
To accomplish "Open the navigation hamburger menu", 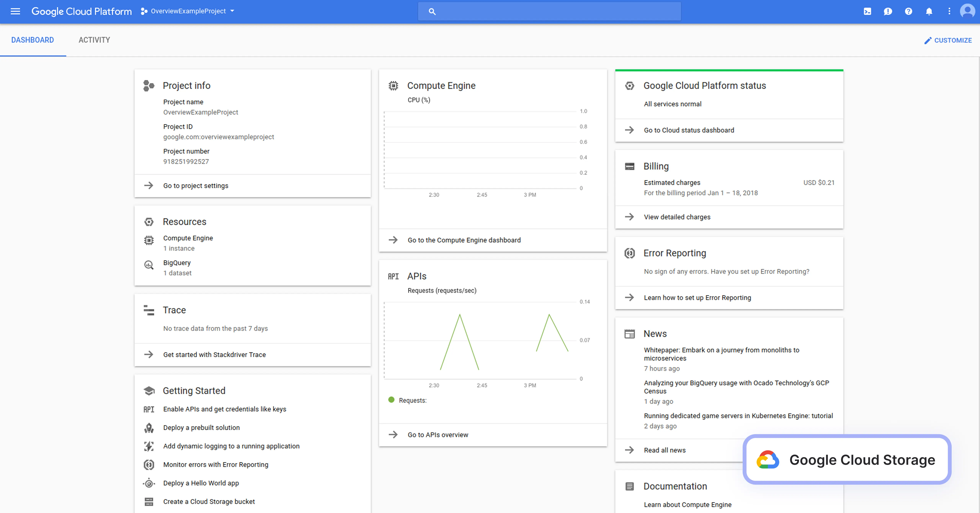I will click(x=15, y=11).
